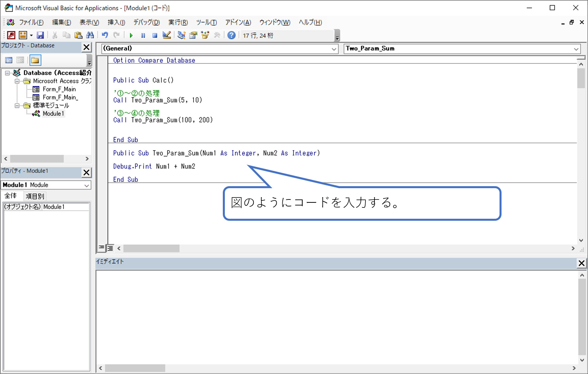Click the Find binoculars icon
The width and height of the screenshot is (588, 374).
click(x=90, y=35)
